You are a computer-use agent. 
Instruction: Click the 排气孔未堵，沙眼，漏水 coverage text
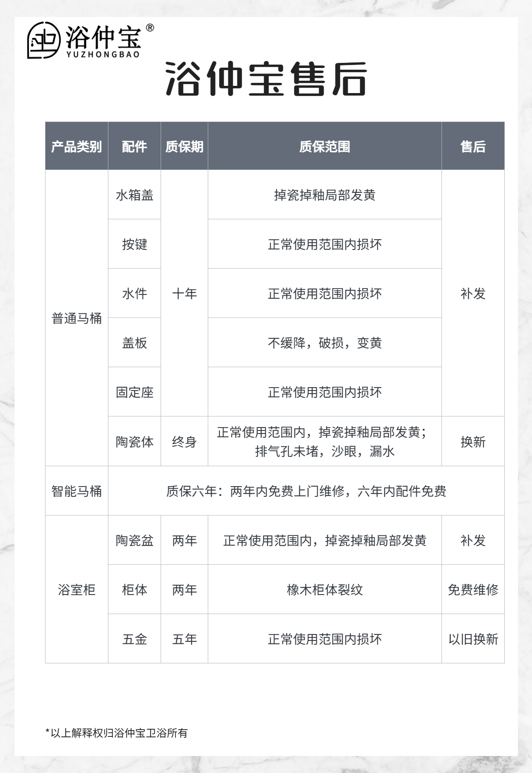pyautogui.click(x=325, y=451)
